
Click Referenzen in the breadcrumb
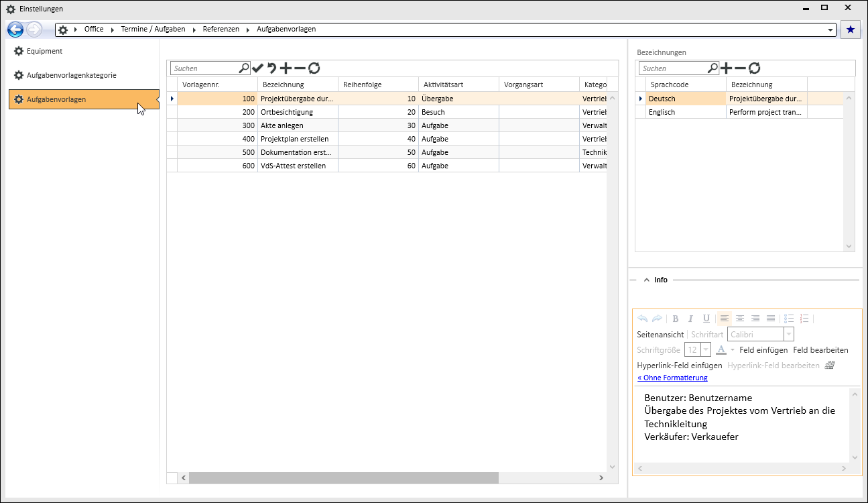221,30
